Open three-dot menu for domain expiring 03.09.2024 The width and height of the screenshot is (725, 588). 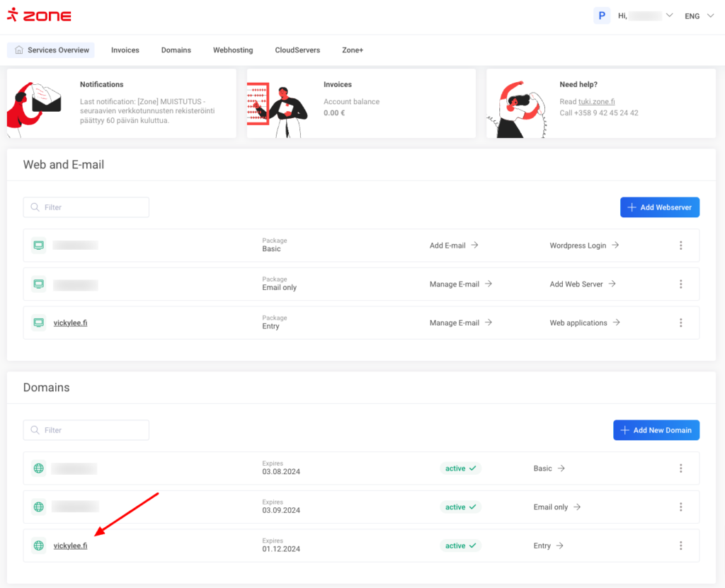680,507
